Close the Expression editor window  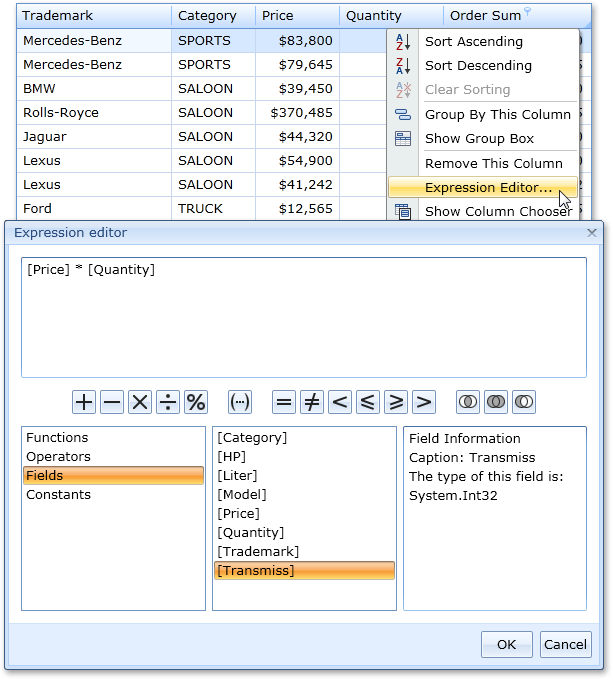tap(592, 233)
